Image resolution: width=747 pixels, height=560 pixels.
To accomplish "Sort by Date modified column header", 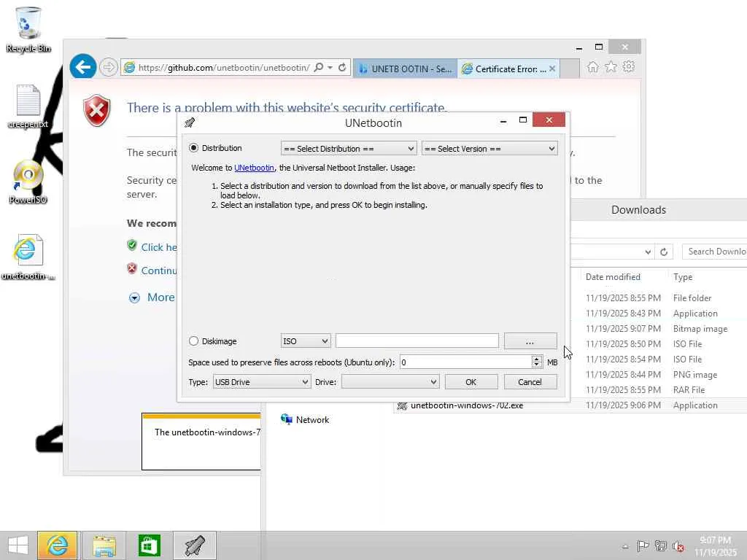I will (x=613, y=277).
